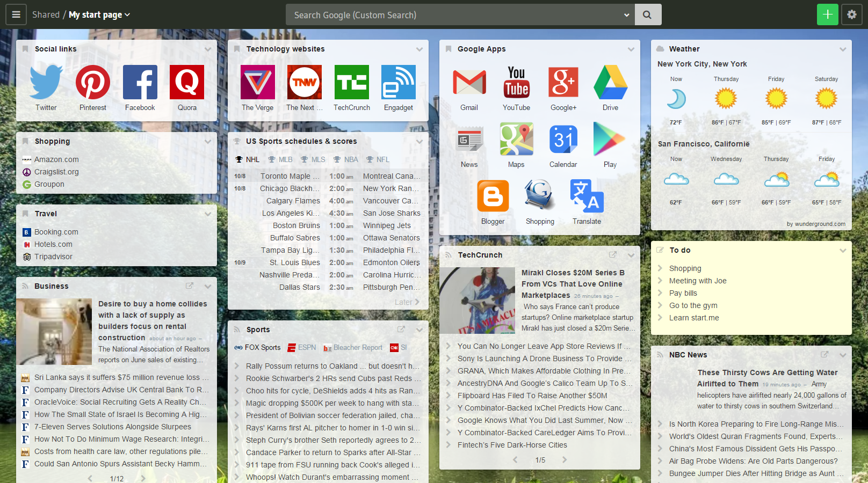Image resolution: width=868 pixels, height=483 pixels.
Task: Open the Pinterest bookmark icon
Action: click(x=93, y=82)
